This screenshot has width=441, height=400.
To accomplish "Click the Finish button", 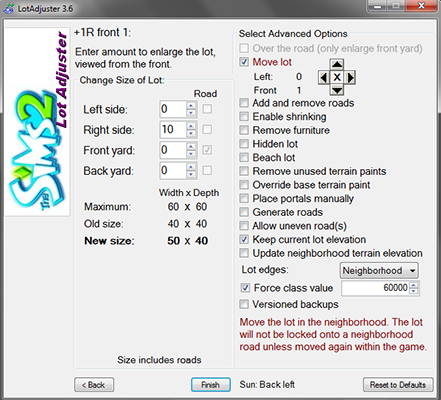I will point(211,385).
